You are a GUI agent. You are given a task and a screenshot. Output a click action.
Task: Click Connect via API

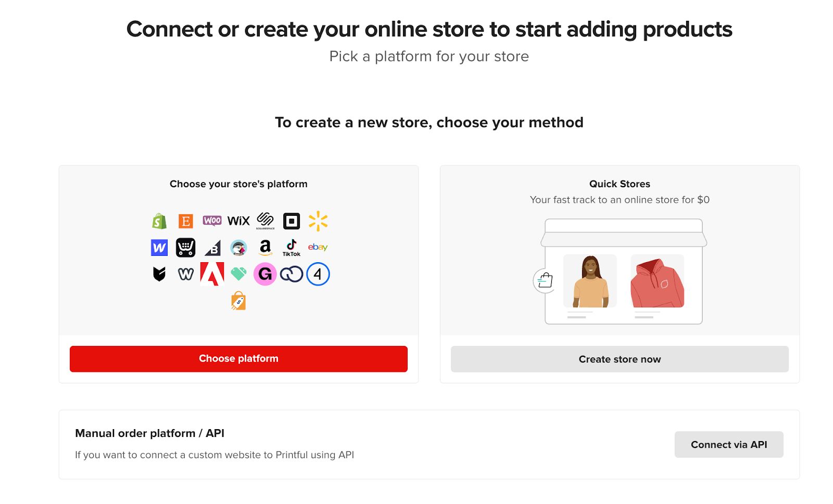(x=728, y=444)
